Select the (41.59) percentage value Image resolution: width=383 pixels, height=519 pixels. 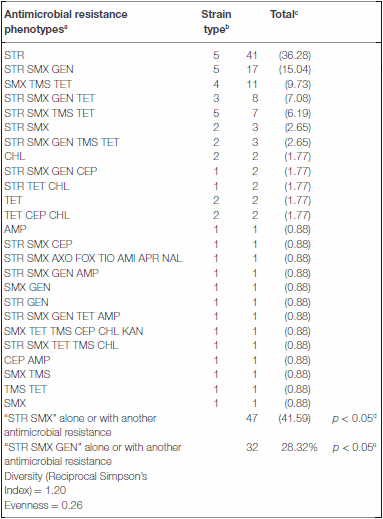point(295,418)
